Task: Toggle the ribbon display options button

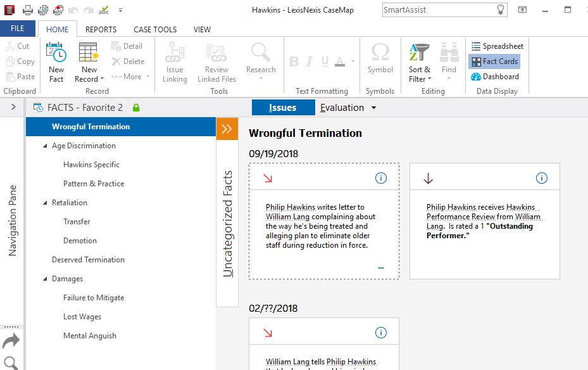Action: pyautogui.click(x=522, y=10)
